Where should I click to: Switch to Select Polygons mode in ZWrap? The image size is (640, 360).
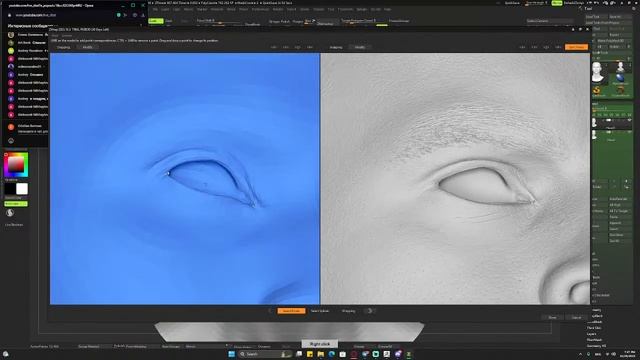click(x=320, y=311)
